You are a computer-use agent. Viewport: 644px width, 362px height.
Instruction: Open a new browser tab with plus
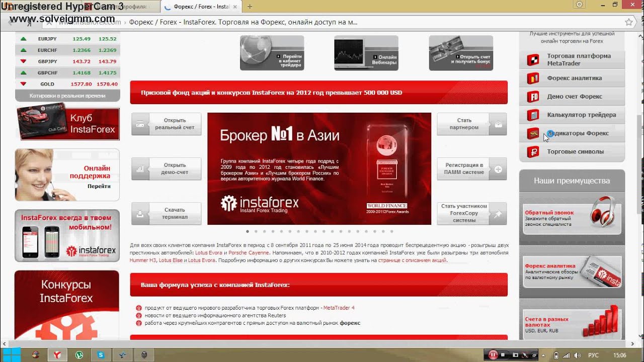click(250, 7)
